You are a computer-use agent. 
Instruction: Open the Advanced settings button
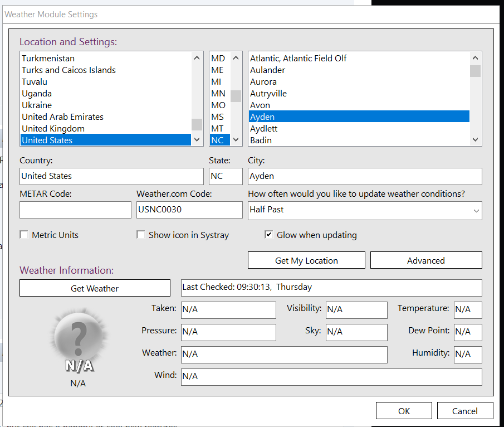[x=425, y=260]
